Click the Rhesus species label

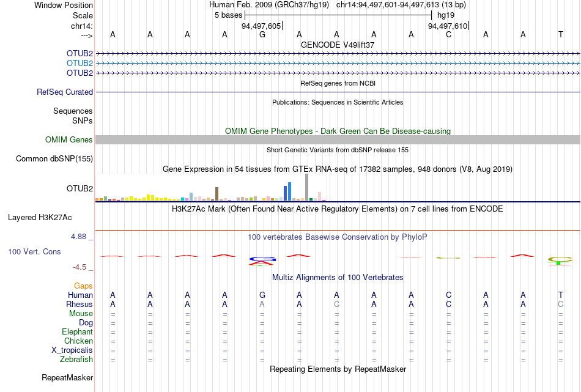click(x=80, y=304)
